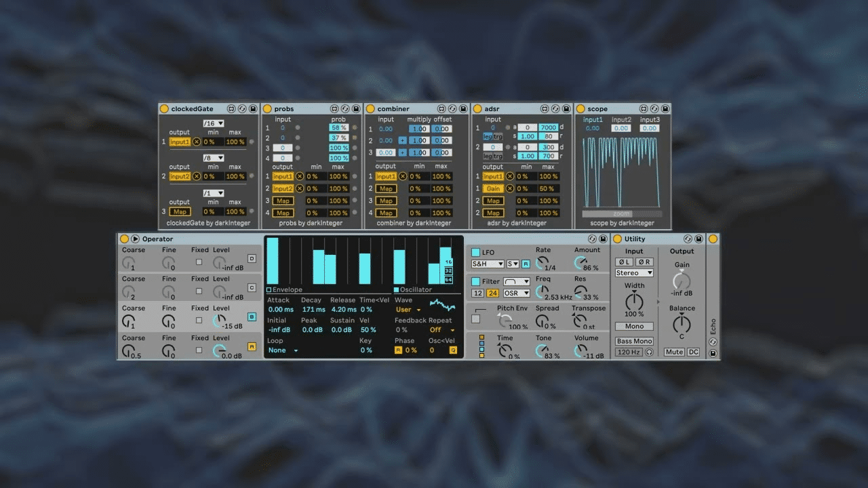
Task: Click the Bass Mono headphone audition icon
Action: [649, 352]
